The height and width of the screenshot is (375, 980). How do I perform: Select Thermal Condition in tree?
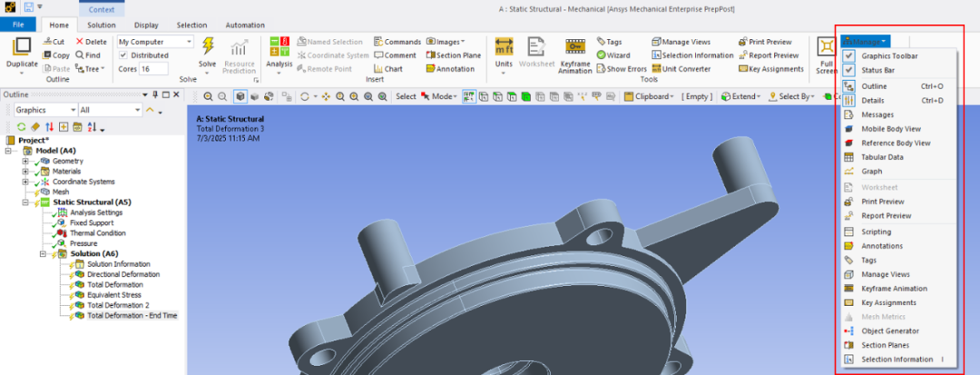click(97, 233)
